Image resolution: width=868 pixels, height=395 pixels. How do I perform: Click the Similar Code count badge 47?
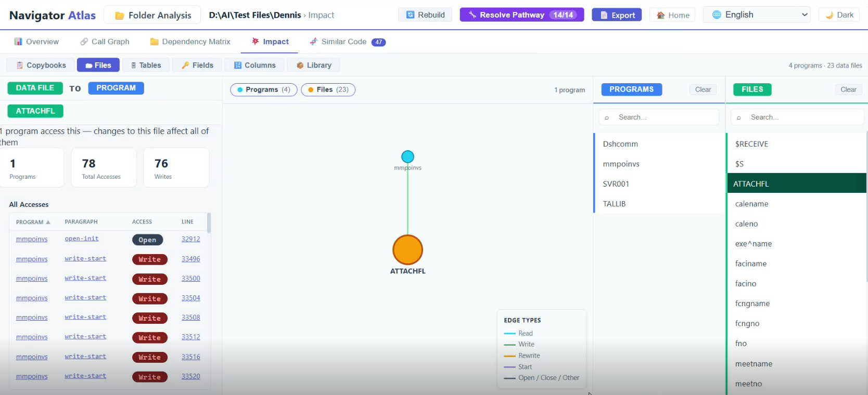(x=378, y=42)
